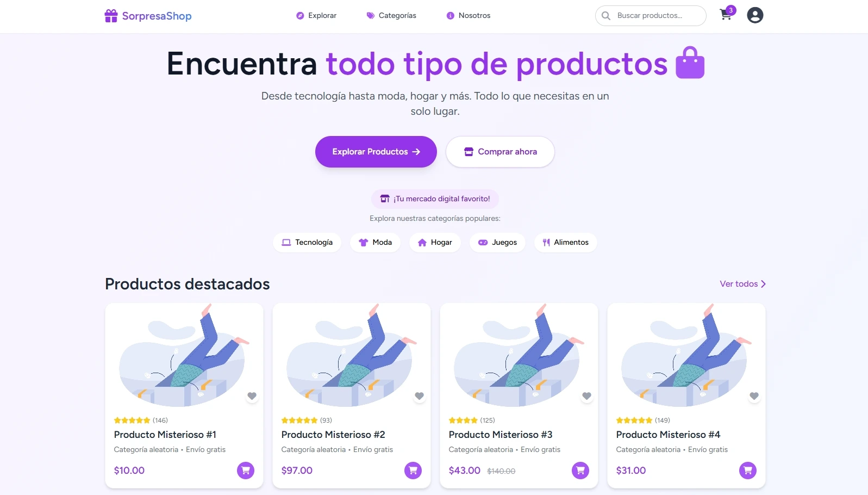868x495 pixels.
Task: Click the Explorar Productos button
Action: click(376, 152)
